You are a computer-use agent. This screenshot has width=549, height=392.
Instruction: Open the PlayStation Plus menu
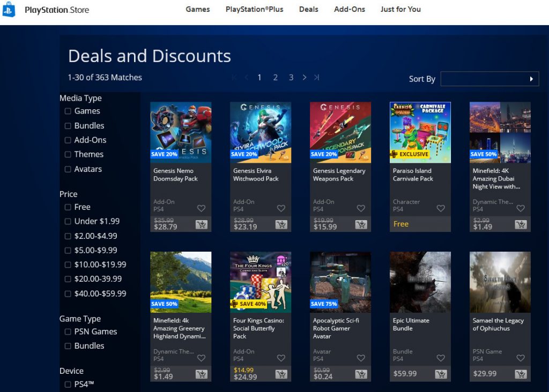(x=254, y=9)
